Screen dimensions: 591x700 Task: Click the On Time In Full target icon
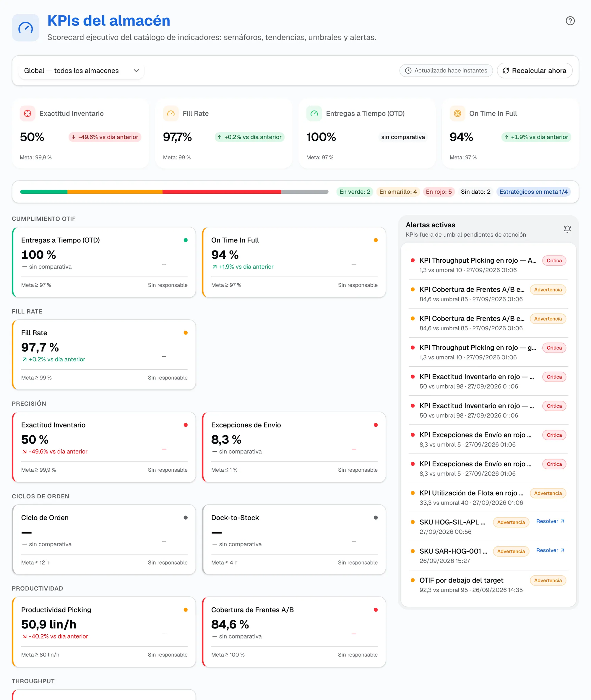(x=457, y=114)
